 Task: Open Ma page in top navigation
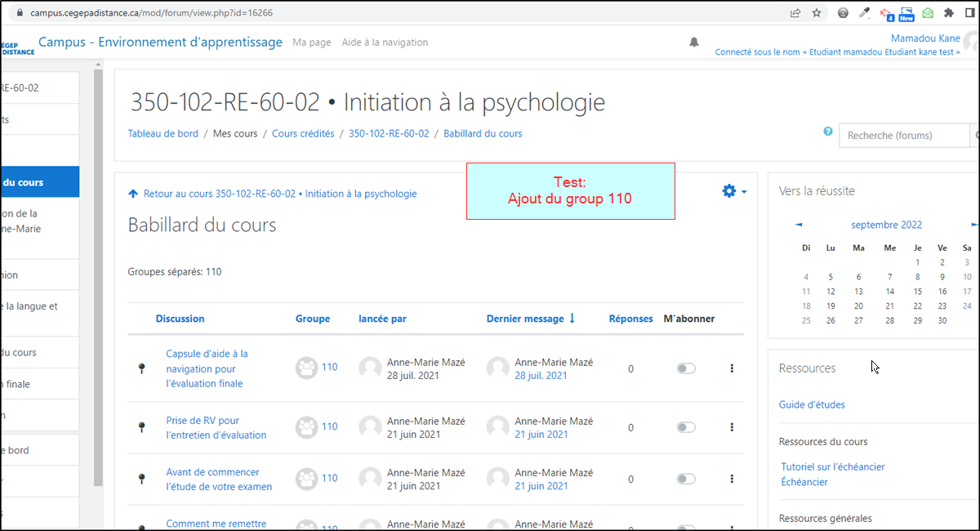312,42
